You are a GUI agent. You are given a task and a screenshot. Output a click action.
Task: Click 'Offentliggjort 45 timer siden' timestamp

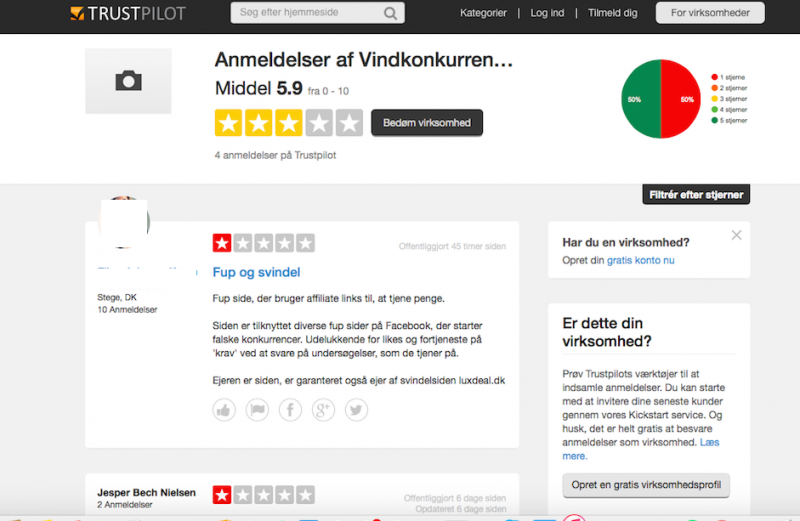coord(452,246)
